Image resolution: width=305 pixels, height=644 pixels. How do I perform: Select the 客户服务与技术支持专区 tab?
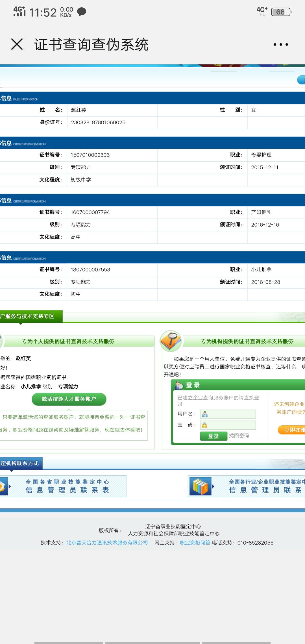31,316
